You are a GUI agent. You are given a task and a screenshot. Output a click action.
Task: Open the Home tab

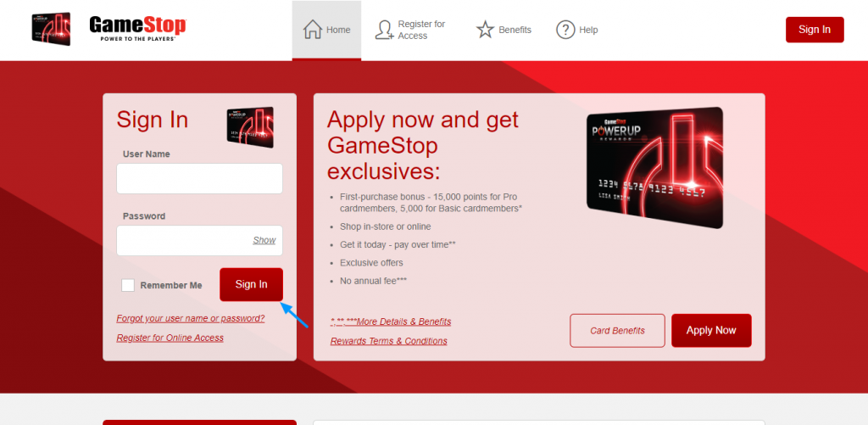[x=326, y=30]
